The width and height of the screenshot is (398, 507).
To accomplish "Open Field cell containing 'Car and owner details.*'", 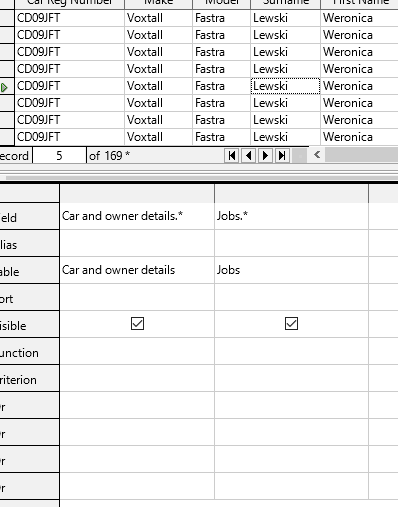I will [137, 216].
